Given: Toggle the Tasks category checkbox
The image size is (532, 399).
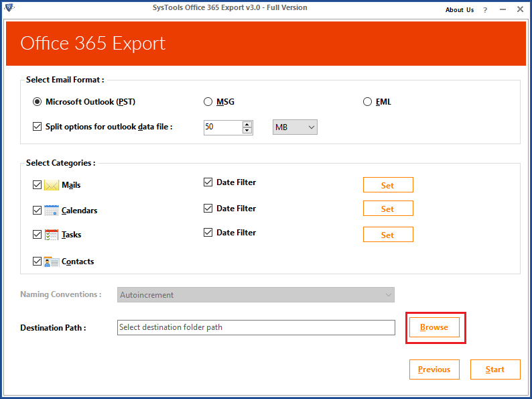Looking at the screenshot, I should coord(37,235).
